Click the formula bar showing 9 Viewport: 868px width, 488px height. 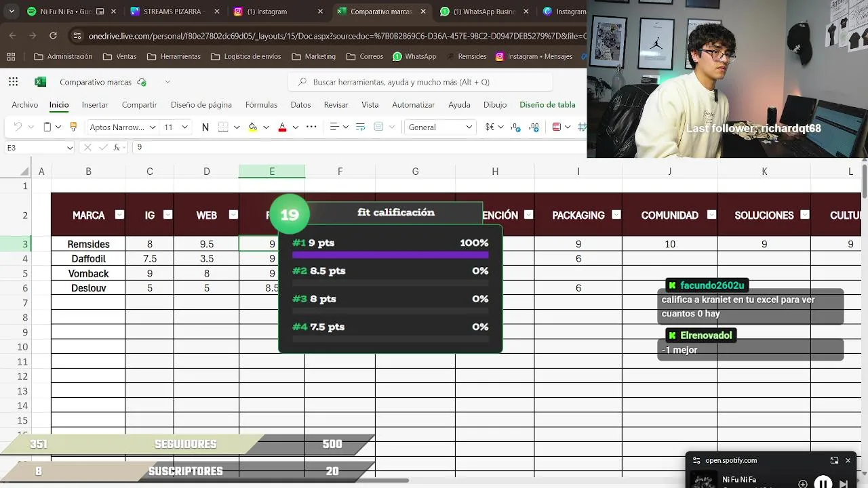pyautogui.click(x=359, y=147)
